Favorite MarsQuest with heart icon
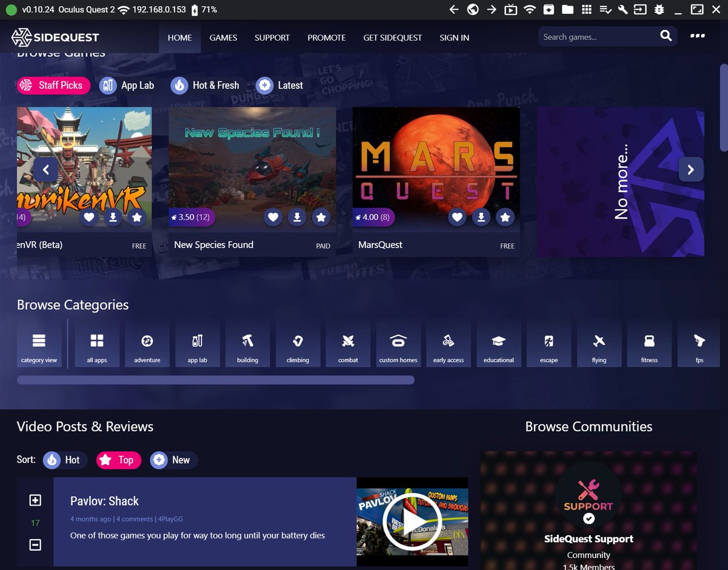The image size is (728, 570). tap(457, 217)
